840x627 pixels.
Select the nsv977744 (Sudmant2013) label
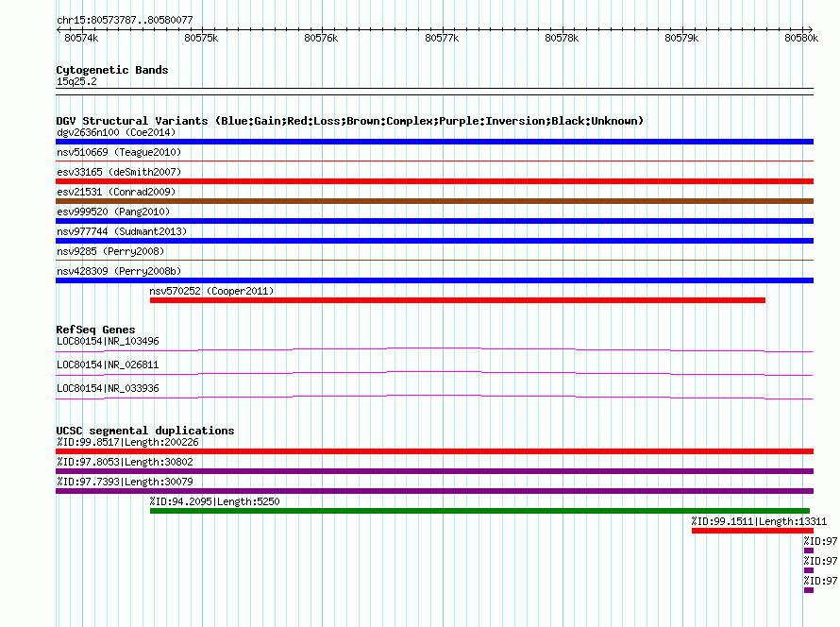point(122,231)
